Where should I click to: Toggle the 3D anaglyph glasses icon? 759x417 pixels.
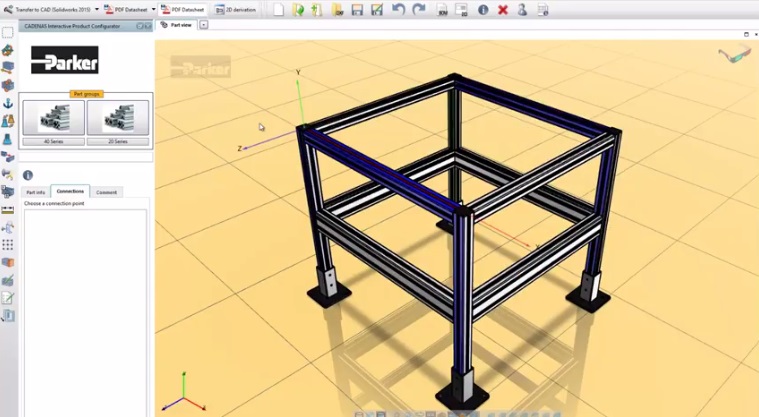coord(734,55)
